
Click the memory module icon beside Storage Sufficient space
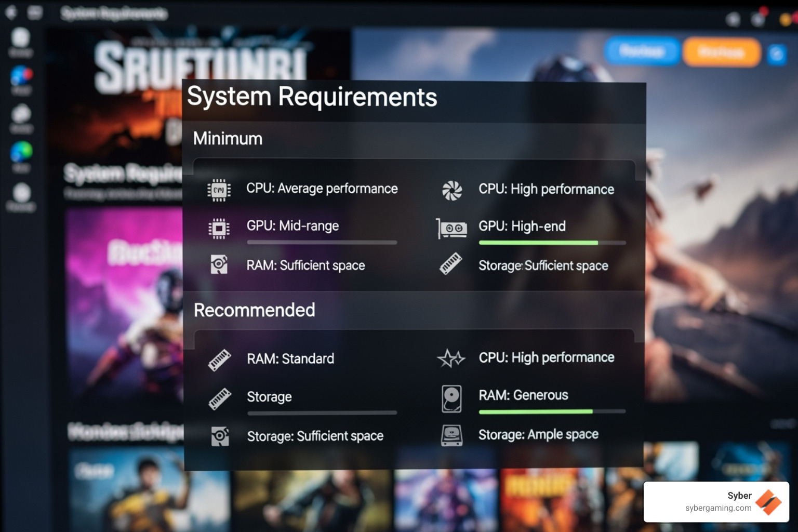(451, 264)
